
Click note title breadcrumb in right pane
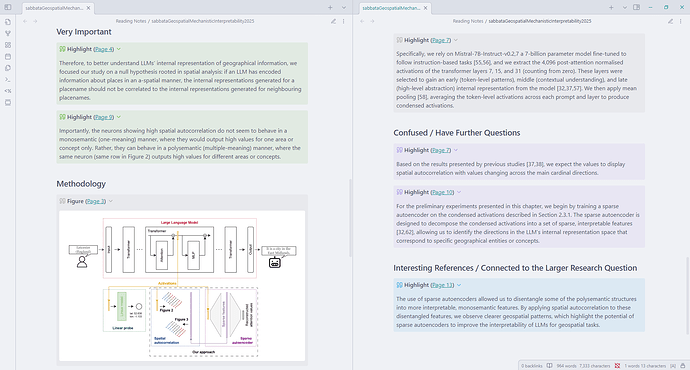540,21
